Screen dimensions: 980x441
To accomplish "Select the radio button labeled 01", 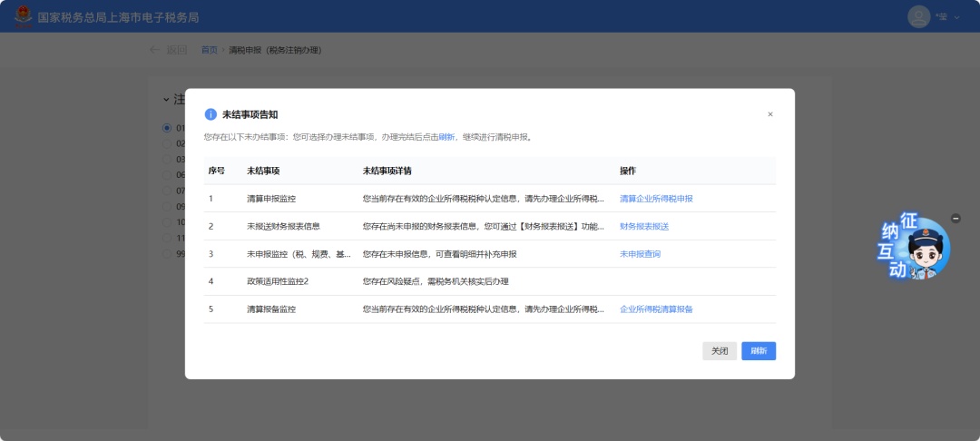I will point(167,128).
